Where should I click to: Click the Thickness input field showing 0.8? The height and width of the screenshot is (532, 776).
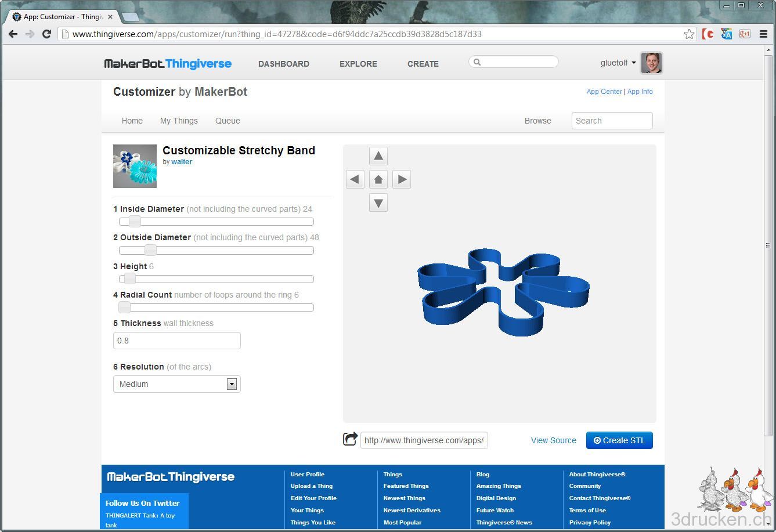point(176,341)
